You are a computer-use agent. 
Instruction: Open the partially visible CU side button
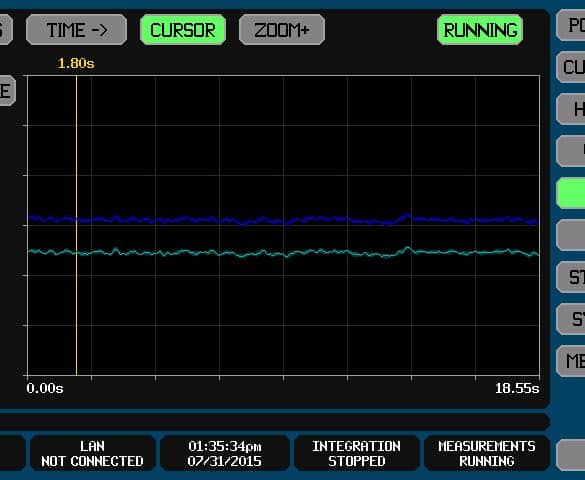pos(571,68)
